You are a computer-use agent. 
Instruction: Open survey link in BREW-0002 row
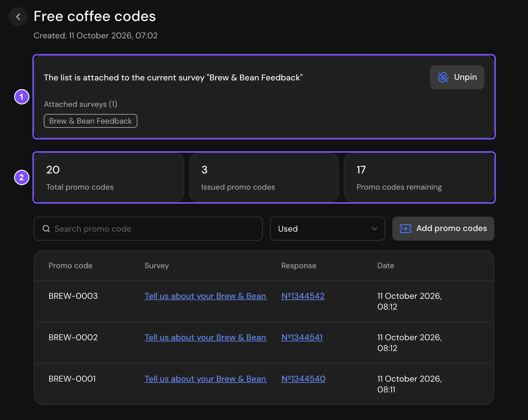coord(205,337)
